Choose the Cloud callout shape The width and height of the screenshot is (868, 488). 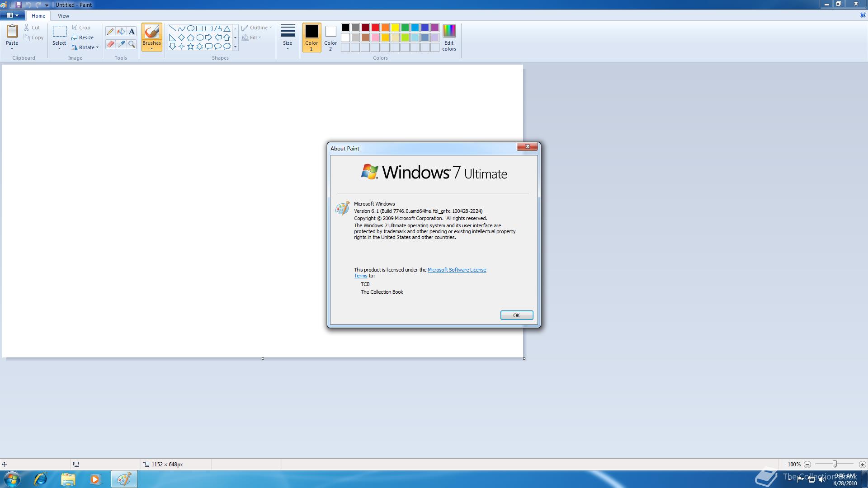pos(227,46)
